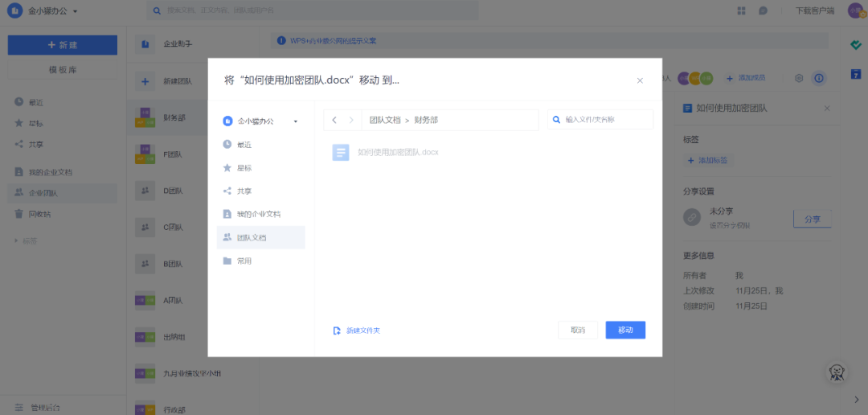This screenshot has height=415, width=868.
Task: Click the link icon beside 未分享
Action: tap(692, 217)
